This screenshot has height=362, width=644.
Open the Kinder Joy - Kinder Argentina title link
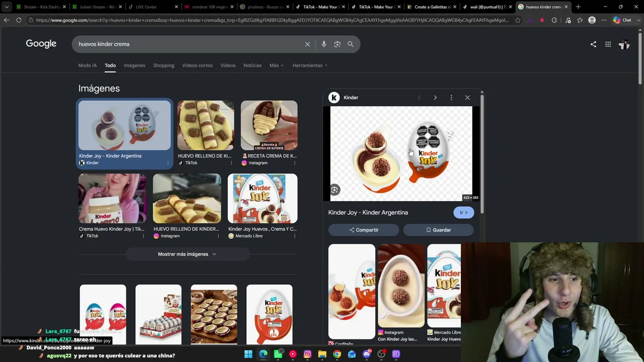pos(368,213)
